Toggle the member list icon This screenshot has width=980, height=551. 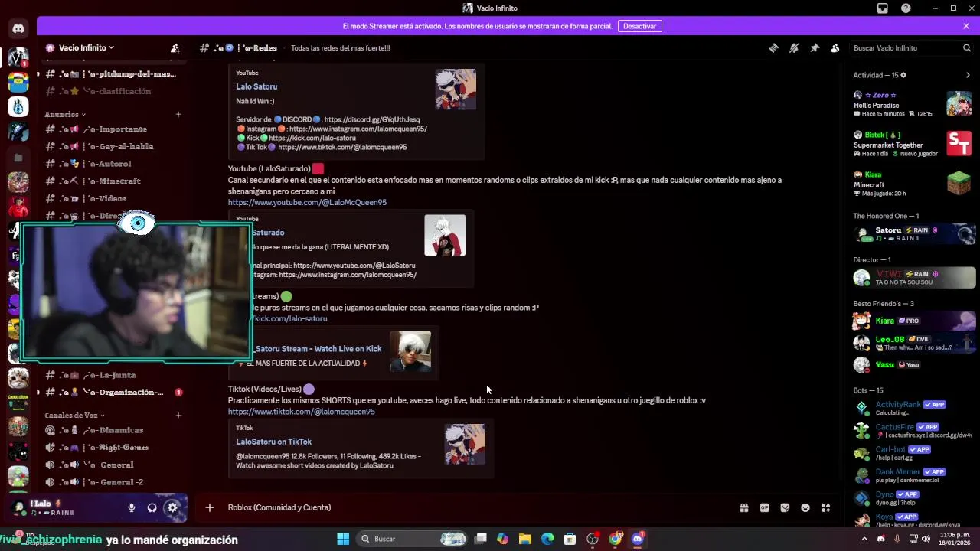(x=835, y=47)
